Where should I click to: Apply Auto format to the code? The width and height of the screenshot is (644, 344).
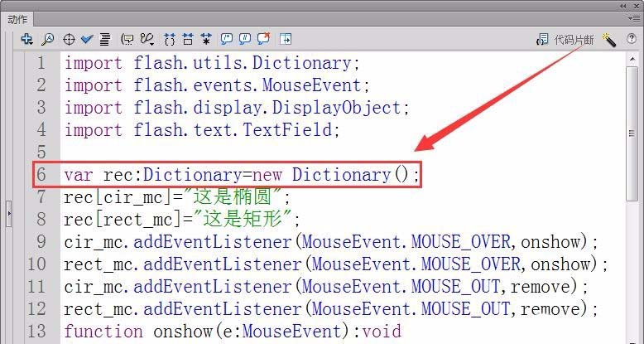pyautogui.click(x=105, y=40)
